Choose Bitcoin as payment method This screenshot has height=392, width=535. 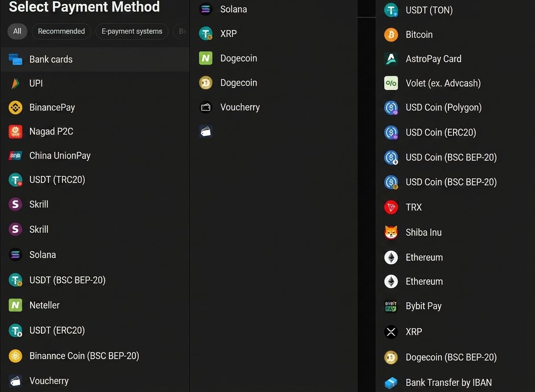419,34
